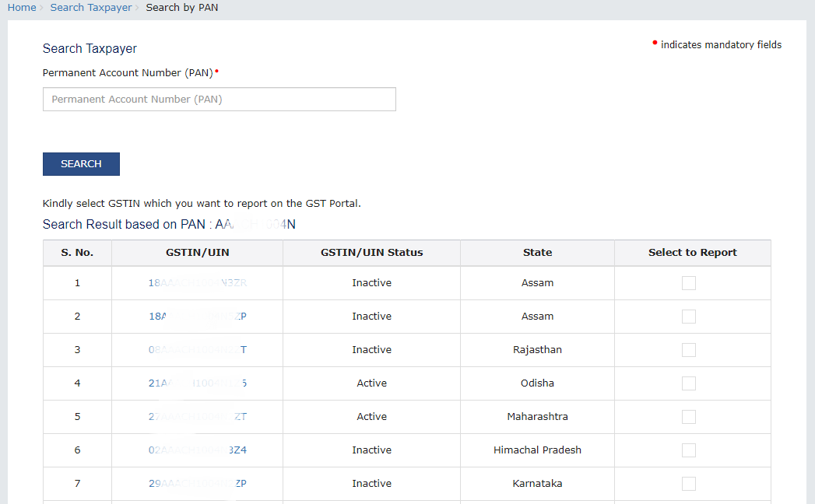Click the SEARCH button
Image resolution: width=815 pixels, height=504 pixels.
click(x=81, y=163)
